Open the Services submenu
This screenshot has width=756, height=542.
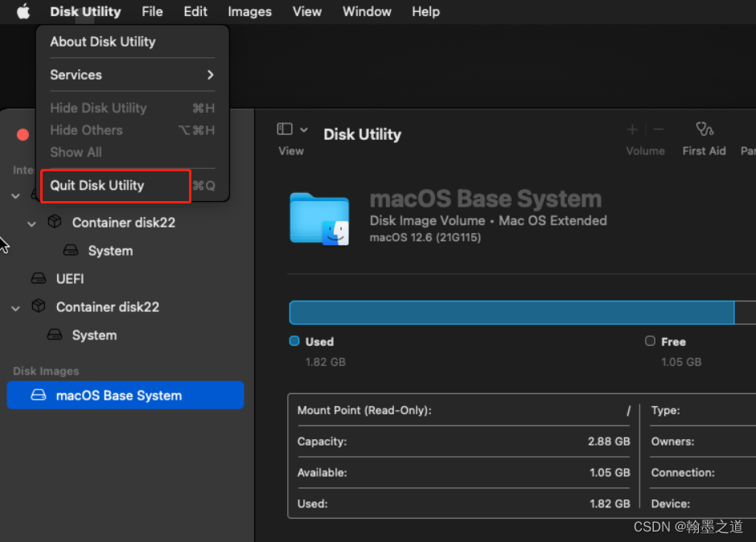click(132, 75)
